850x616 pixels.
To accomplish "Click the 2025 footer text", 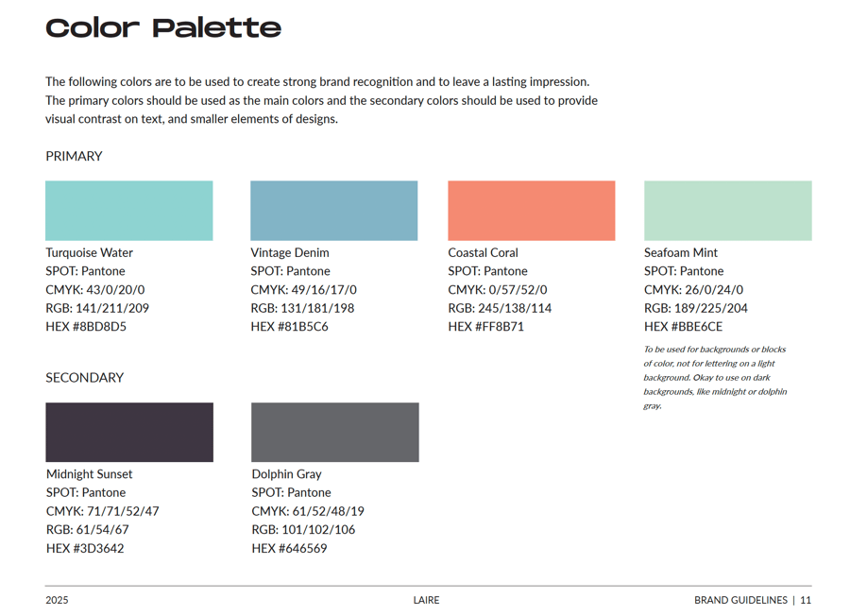I will click(x=57, y=600).
